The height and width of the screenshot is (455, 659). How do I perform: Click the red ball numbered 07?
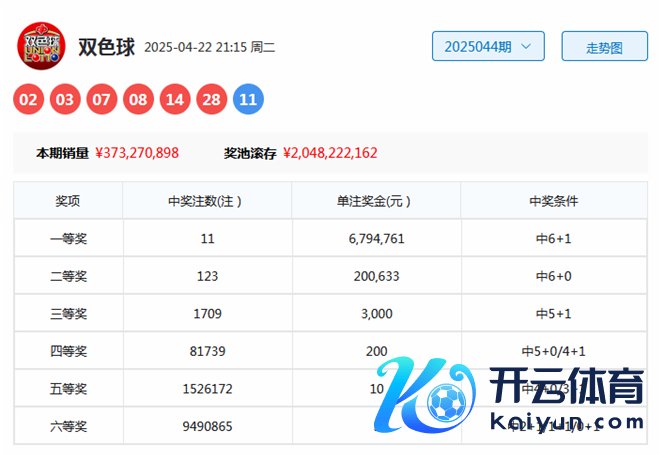[102, 99]
